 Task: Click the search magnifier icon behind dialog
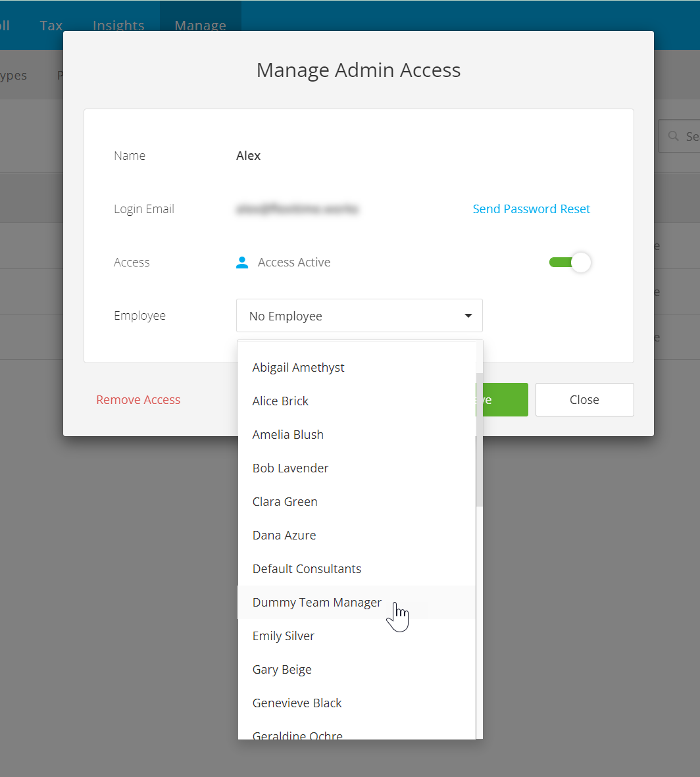(673, 136)
